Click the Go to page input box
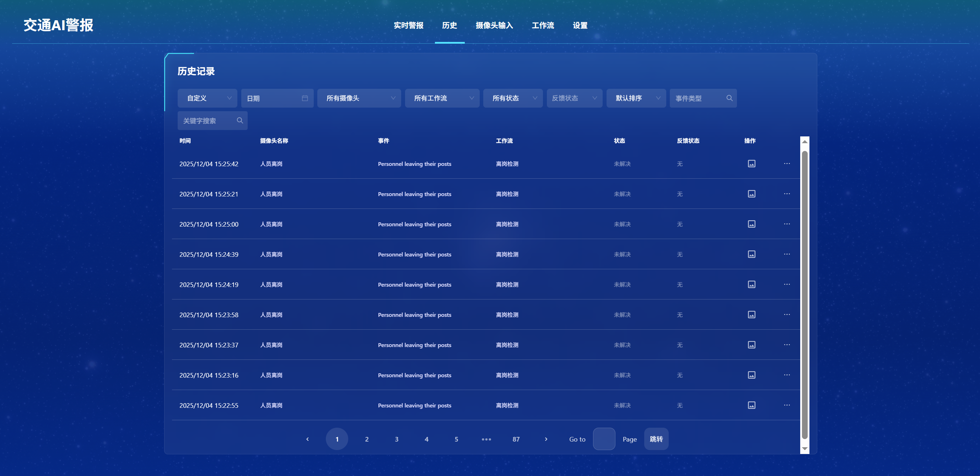980x476 pixels. point(604,439)
